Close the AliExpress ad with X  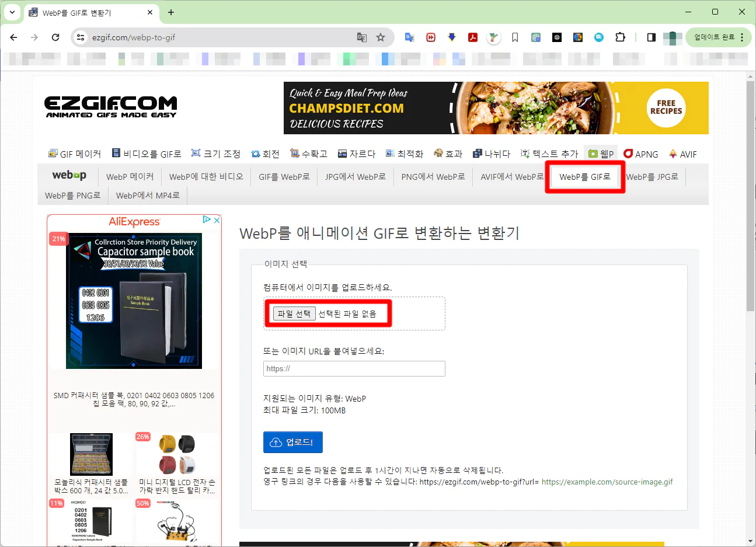coord(217,220)
